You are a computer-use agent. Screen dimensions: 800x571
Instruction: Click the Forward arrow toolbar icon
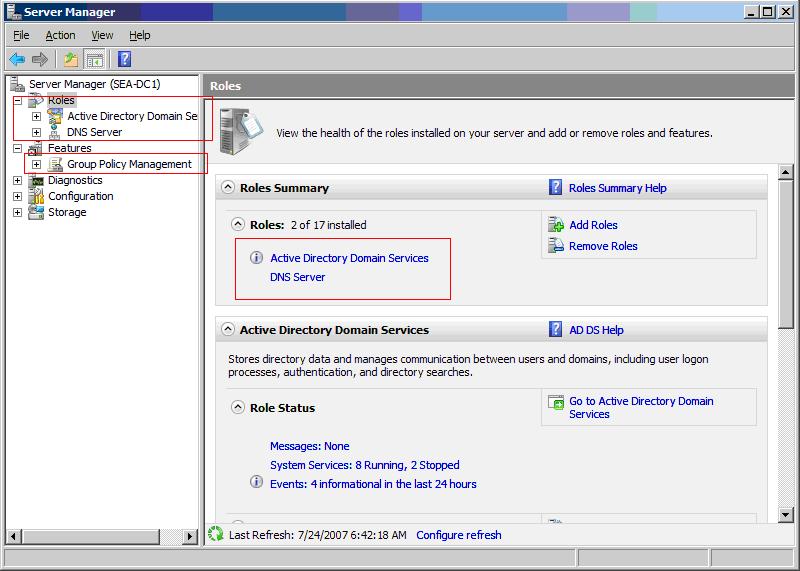pos(40,59)
